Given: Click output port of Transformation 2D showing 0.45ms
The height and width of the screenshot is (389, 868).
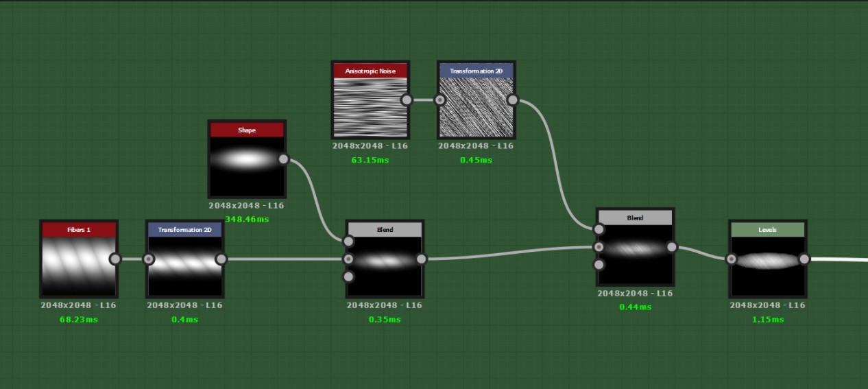Looking at the screenshot, I should 512,99.
